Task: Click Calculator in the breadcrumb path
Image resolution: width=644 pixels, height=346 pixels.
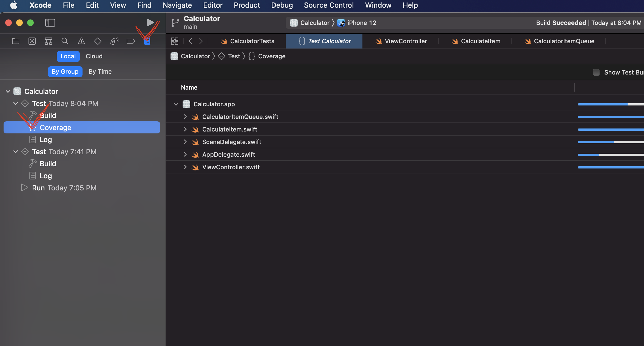Action: tap(195, 56)
